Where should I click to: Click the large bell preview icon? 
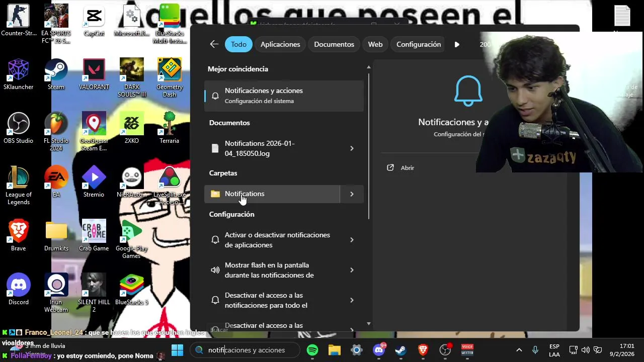468,91
